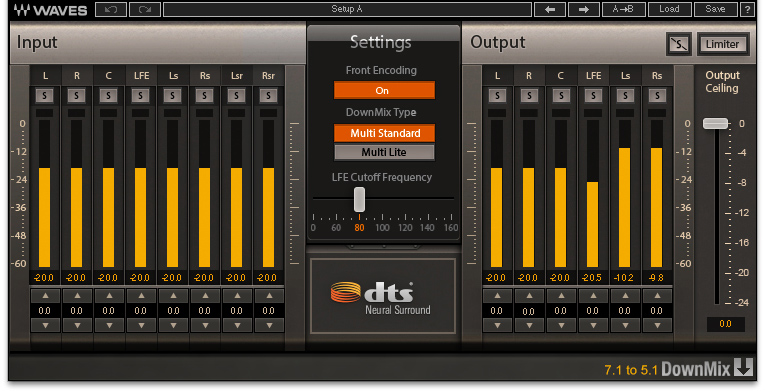The image size is (765, 391).
Task: Click output Rs trim value 0.0 field
Action: click(657, 310)
